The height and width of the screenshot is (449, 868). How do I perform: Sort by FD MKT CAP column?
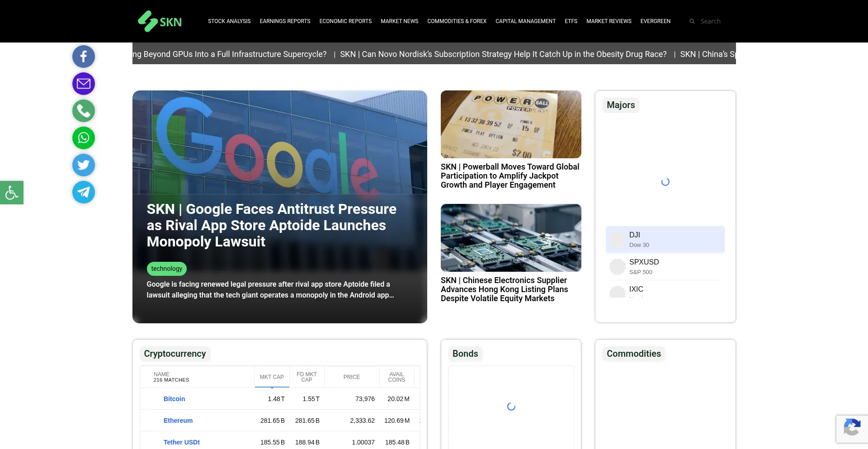coord(307,377)
